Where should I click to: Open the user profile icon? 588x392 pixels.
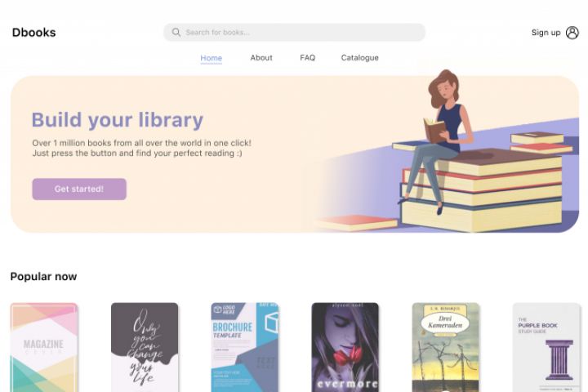click(x=572, y=33)
